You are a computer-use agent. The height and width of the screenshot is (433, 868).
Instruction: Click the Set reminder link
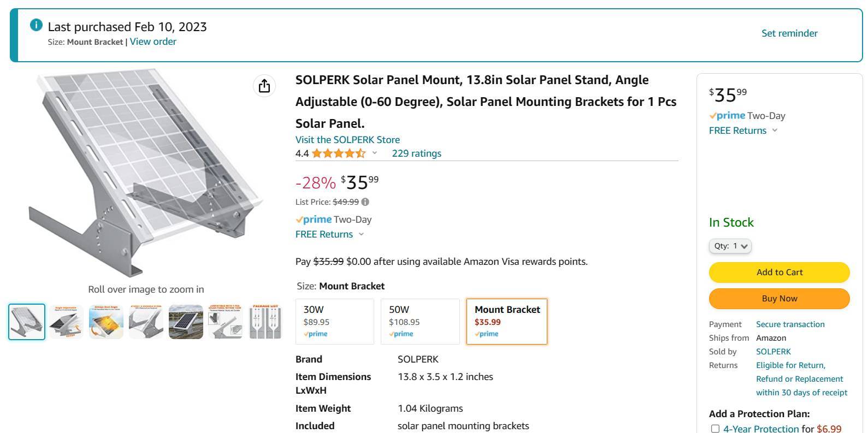[x=789, y=33]
